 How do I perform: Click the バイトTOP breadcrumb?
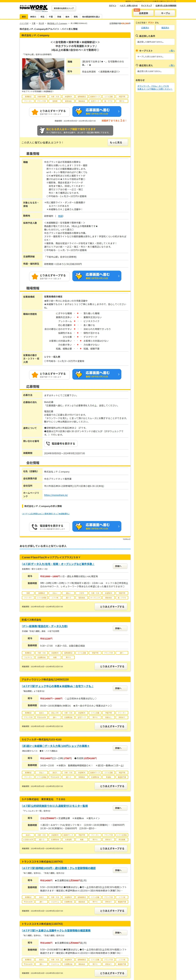pyautogui.click(x=24, y=23)
